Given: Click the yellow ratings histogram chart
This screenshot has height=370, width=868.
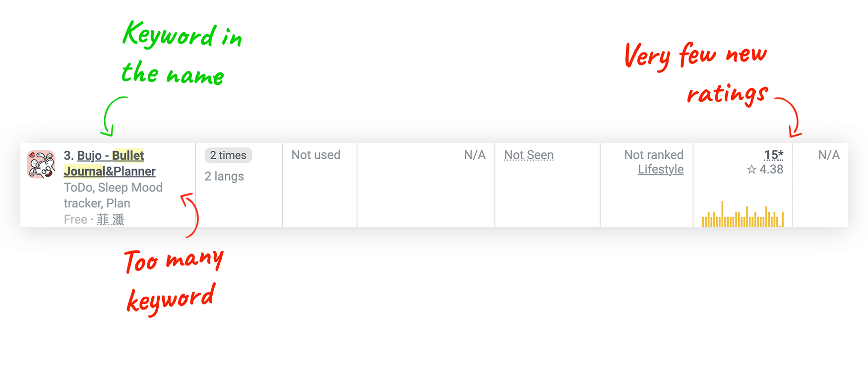Looking at the screenshot, I should [x=743, y=214].
